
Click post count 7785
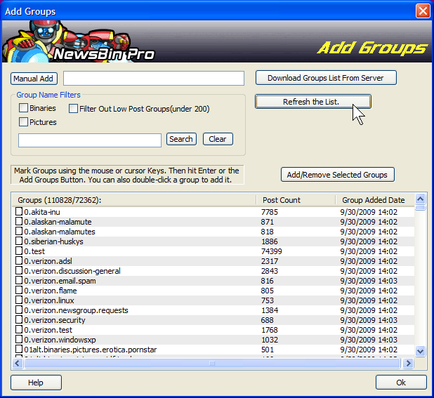(x=269, y=212)
